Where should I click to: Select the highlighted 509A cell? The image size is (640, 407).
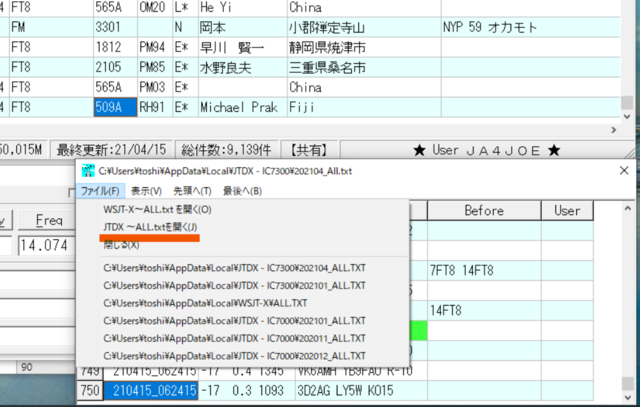tap(115, 107)
